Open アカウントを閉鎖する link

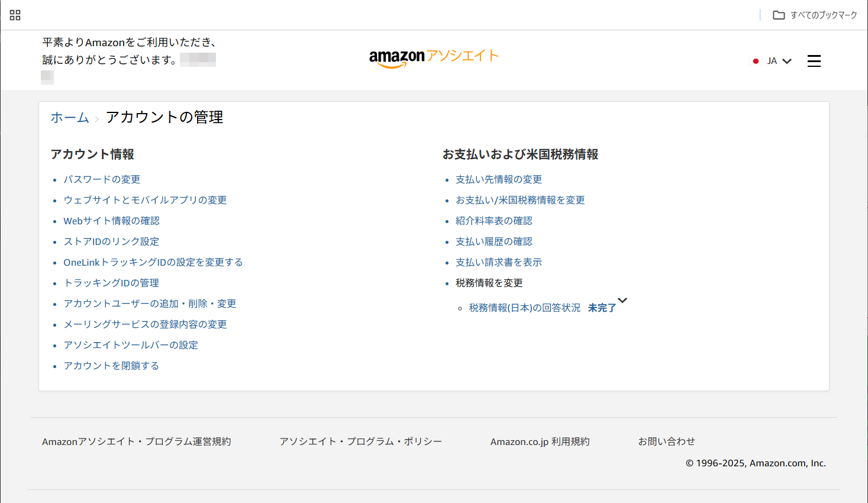(111, 366)
